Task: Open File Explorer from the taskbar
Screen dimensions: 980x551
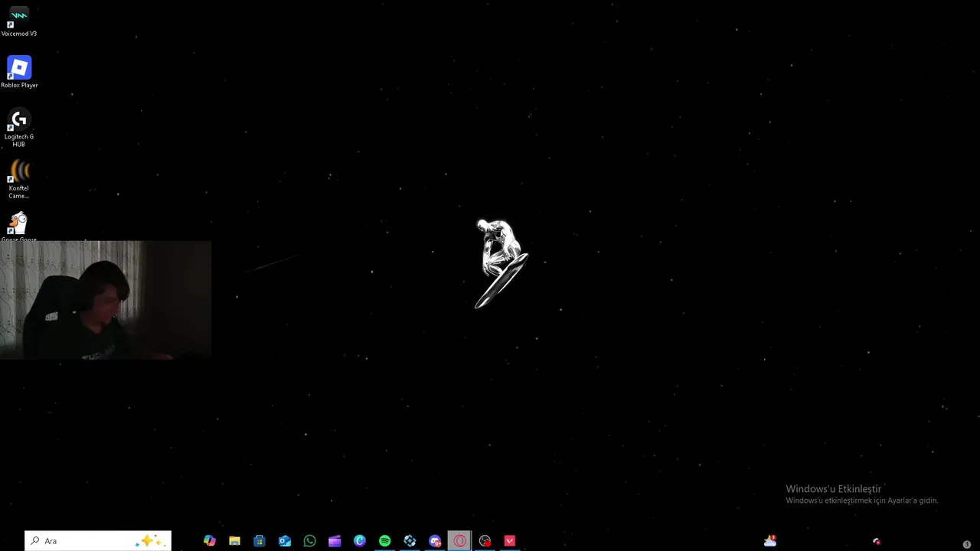Action: pyautogui.click(x=234, y=541)
